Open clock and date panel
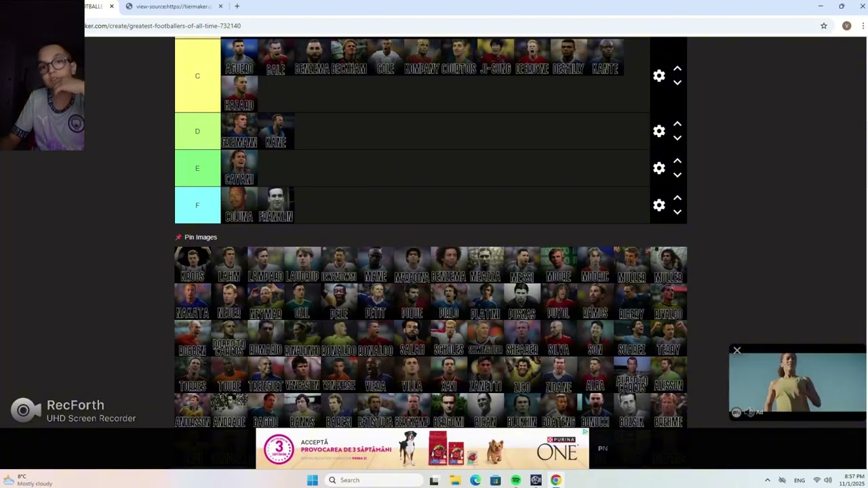The height and width of the screenshot is (488, 868). 851,480
